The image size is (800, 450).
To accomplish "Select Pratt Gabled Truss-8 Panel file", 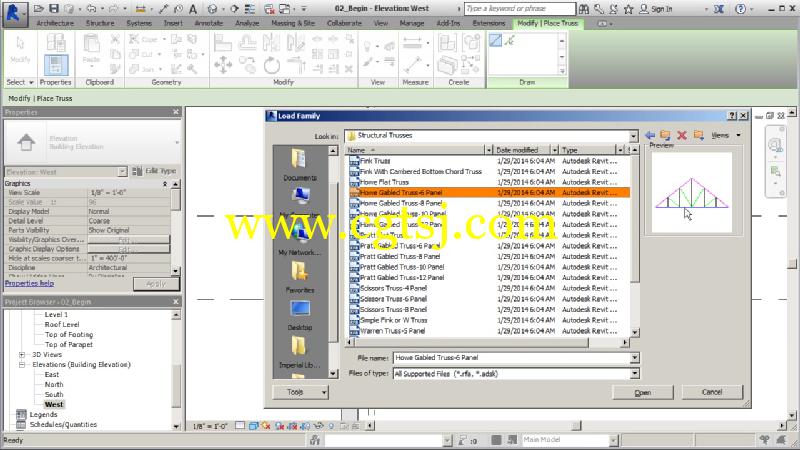I will coord(400,257).
